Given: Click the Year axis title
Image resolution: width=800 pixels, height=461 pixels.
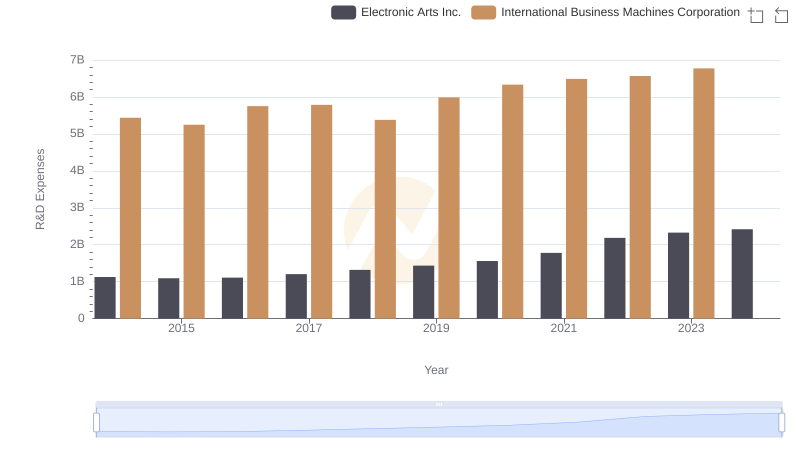Looking at the screenshot, I should click(436, 370).
